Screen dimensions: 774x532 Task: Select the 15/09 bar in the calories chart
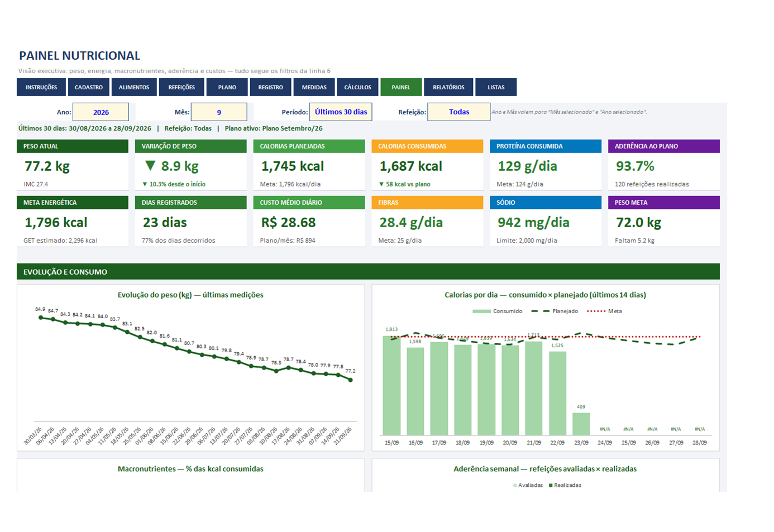pyautogui.click(x=391, y=385)
